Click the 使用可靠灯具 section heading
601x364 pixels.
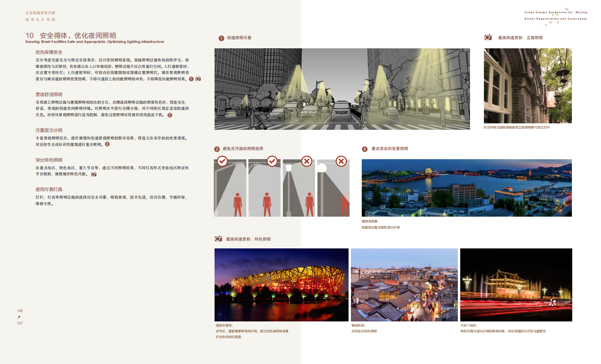click(x=49, y=189)
